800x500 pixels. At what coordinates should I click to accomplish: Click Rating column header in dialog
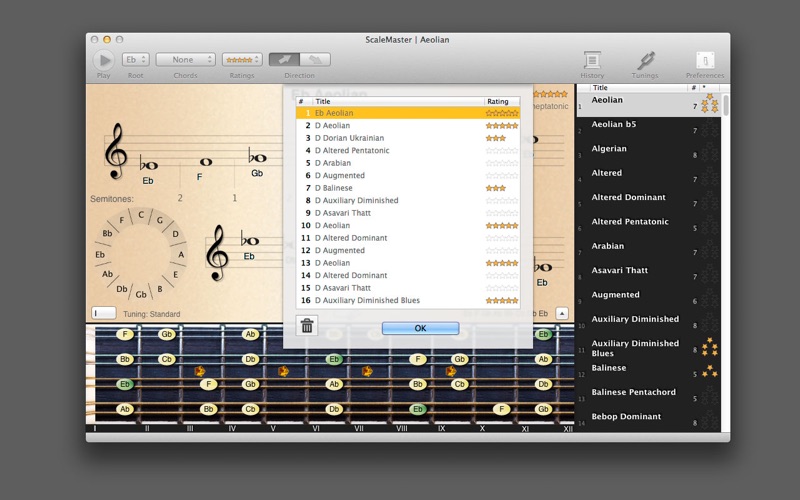[x=502, y=102]
